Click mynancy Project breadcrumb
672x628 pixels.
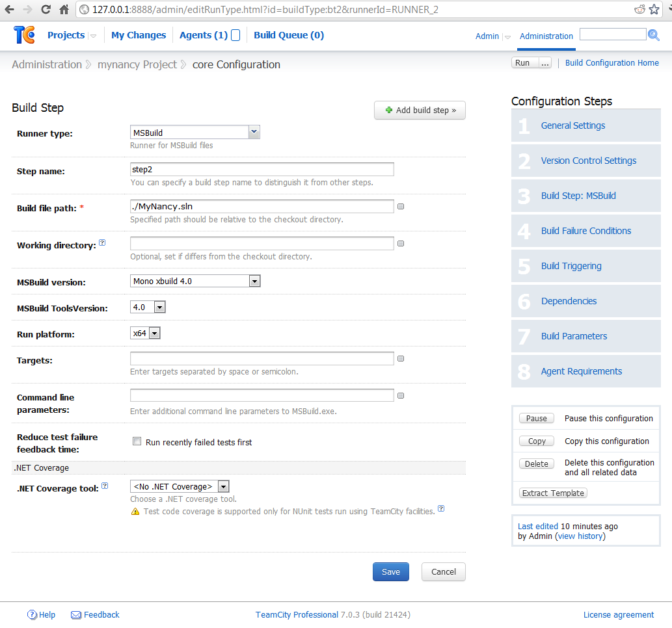pos(137,64)
